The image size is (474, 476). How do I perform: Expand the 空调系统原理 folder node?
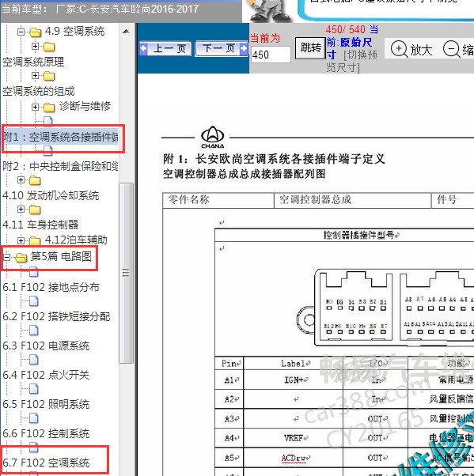(x=36, y=46)
